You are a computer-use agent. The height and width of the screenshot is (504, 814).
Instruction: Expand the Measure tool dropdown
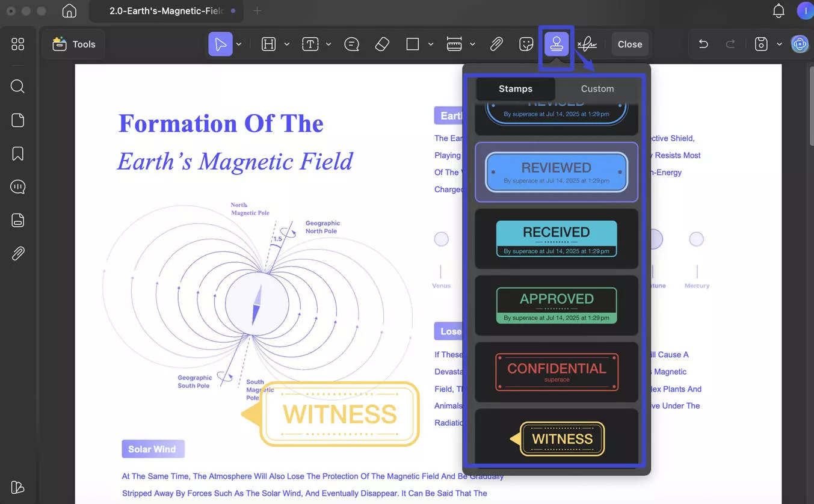[473, 43]
